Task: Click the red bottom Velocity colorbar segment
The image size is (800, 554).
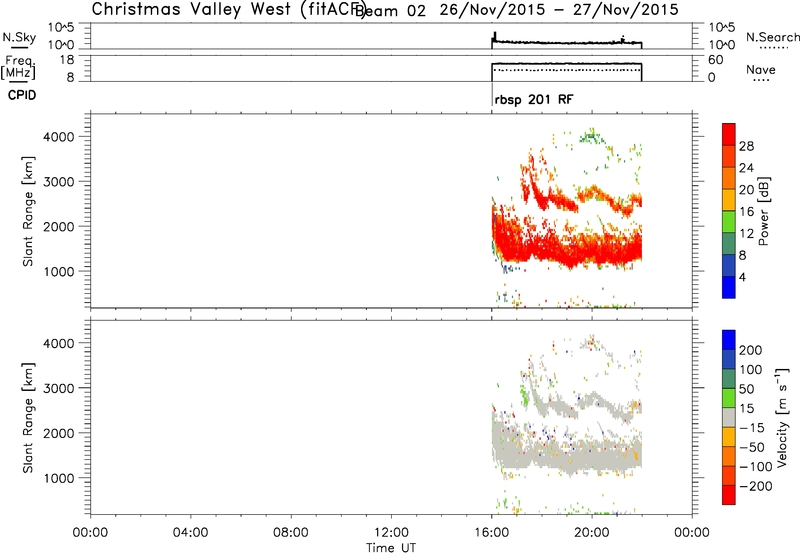Action: pyautogui.click(x=729, y=495)
